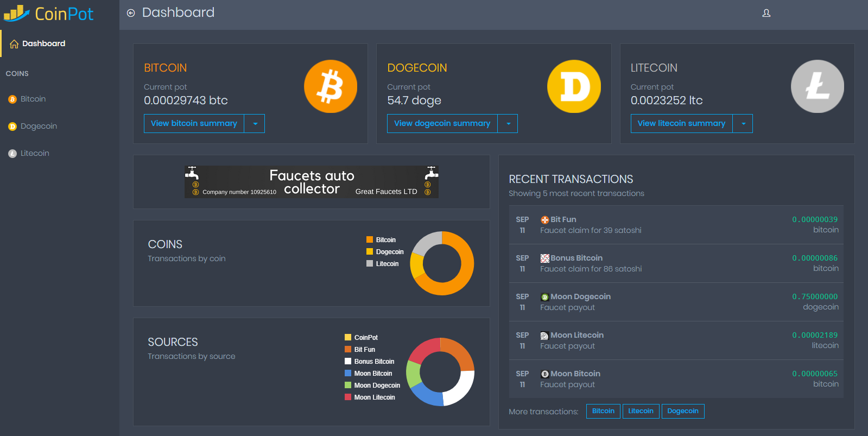Open the Moon Litecoin transaction link

[577, 336]
